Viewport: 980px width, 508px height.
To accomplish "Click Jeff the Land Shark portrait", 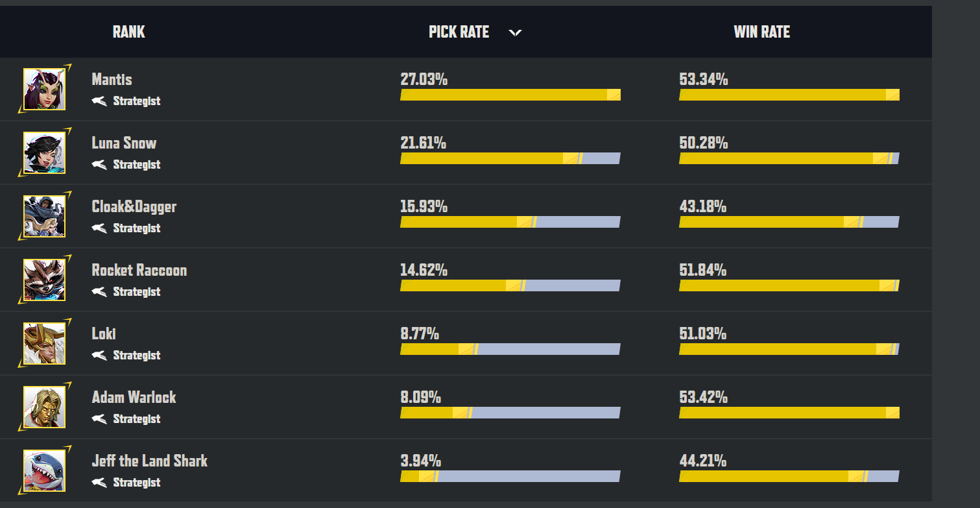I will pos(44,470).
